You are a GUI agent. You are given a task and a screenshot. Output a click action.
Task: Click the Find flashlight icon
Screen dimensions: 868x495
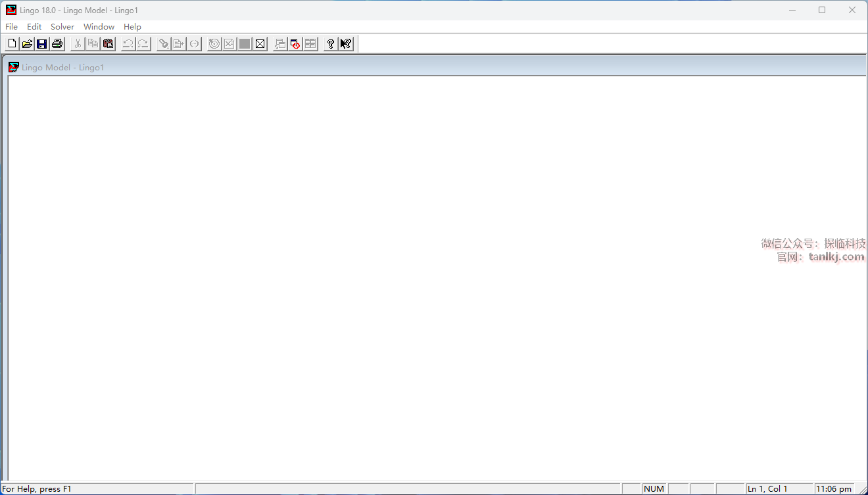point(164,44)
